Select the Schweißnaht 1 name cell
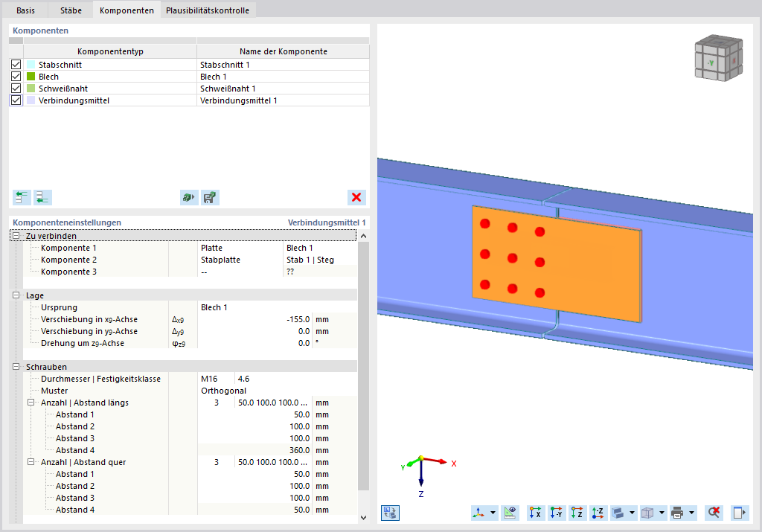This screenshot has height=532, width=762. 284,89
